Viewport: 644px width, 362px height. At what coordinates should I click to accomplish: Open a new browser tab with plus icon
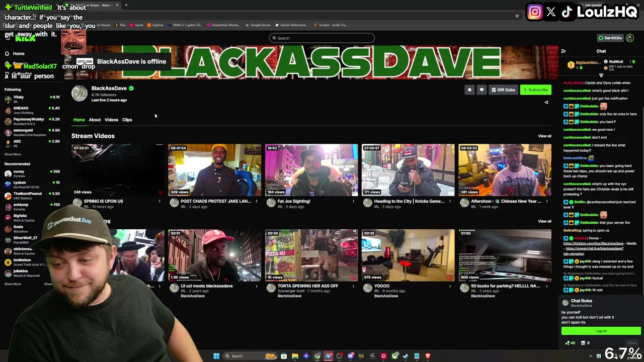[126, 5]
